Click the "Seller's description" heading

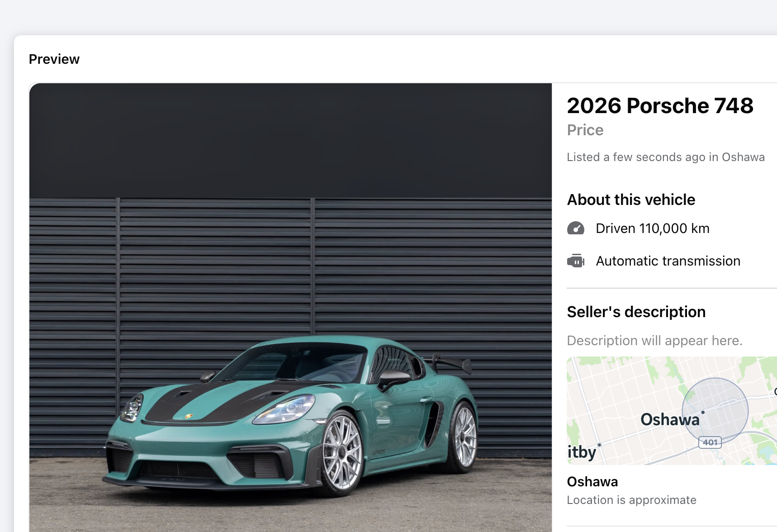[636, 312]
